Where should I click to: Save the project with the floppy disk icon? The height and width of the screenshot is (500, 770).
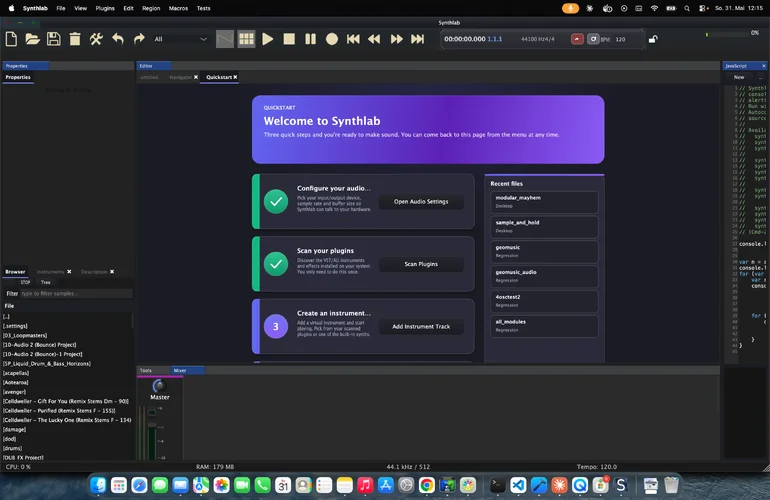pyautogui.click(x=54, y=39)
